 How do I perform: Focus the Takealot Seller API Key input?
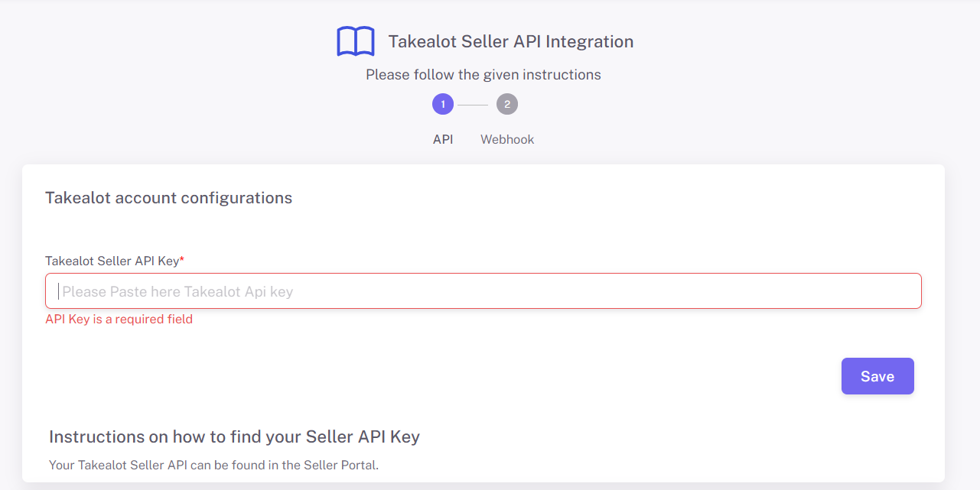point(483,290)
